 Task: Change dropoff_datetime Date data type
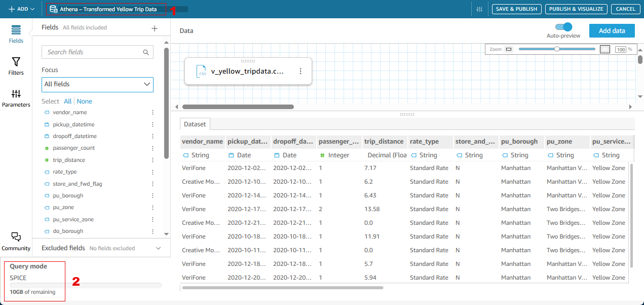pyautogui.click(x=285, y=155)
